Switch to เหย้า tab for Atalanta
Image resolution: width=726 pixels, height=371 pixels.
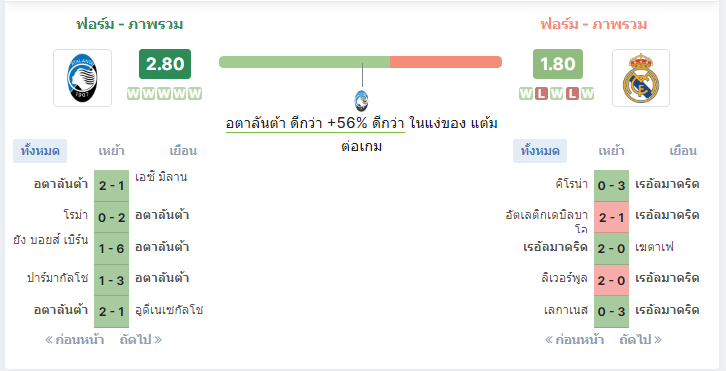pos(112,151)
